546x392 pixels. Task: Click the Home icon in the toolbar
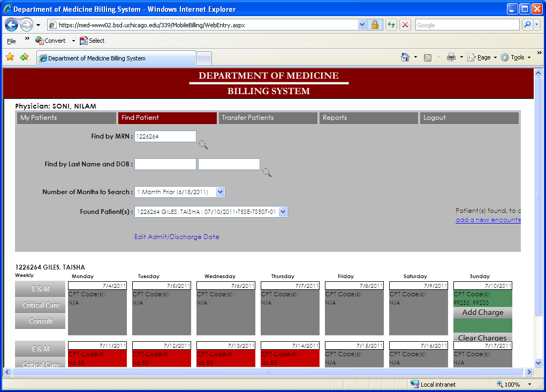click(405, 57)
